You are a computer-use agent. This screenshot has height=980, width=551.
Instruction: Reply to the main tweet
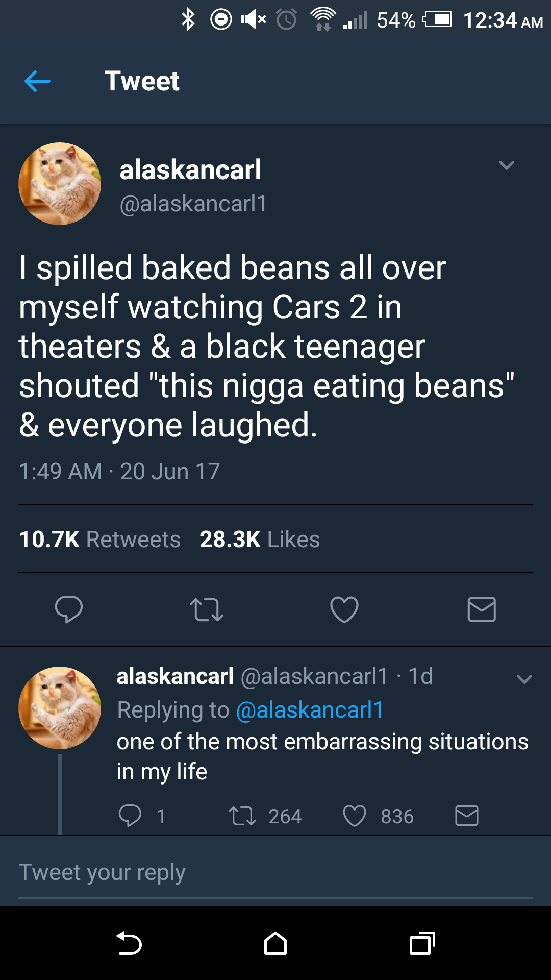(68, 609)
